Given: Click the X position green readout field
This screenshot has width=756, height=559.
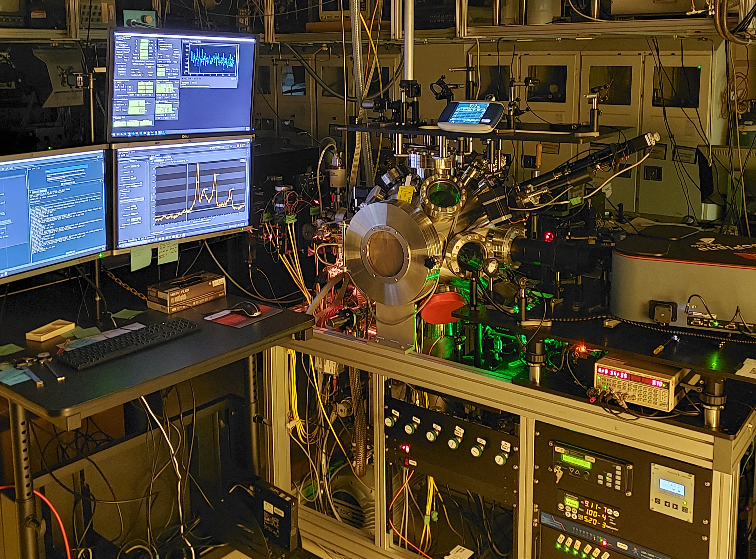Looking at the screenshot, I should pos(144,41).
